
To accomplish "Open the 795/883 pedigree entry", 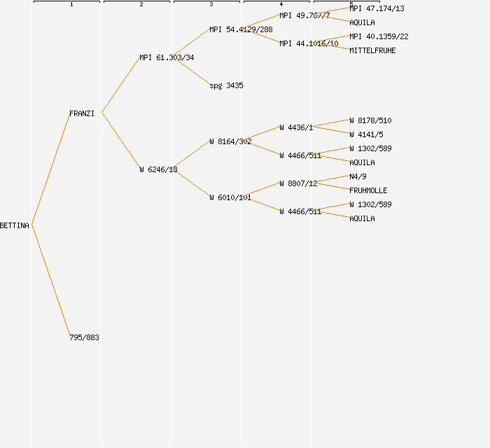I will point(84,337).
